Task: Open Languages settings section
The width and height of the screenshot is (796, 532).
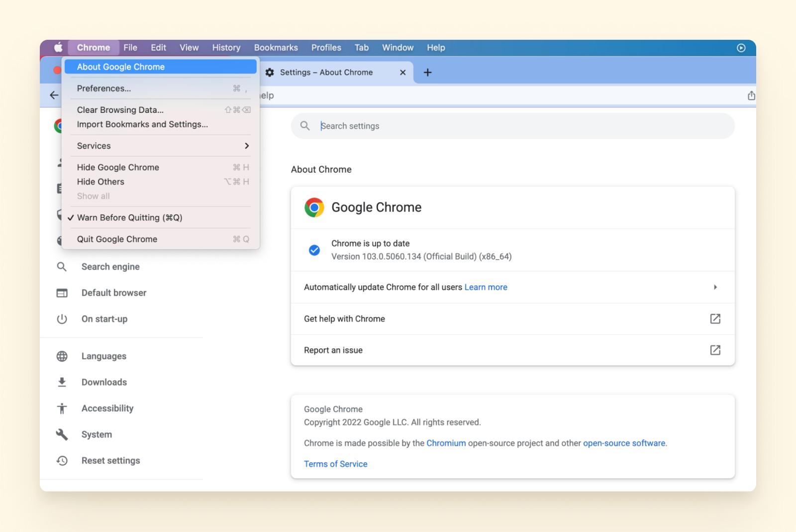Action: (x=104, y=356)
